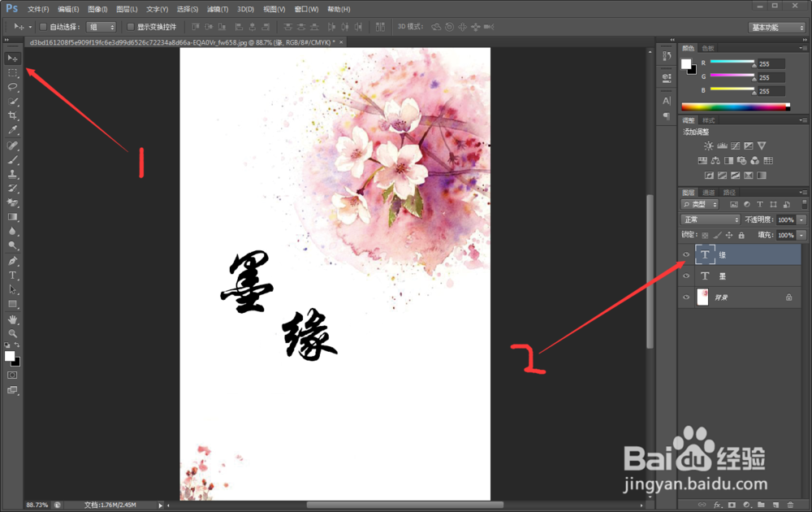Image resolution: width=812 pixels, height=512 pixels.
Task: Open the 基本功能 workspace dropdown
Action: (777, 28)
